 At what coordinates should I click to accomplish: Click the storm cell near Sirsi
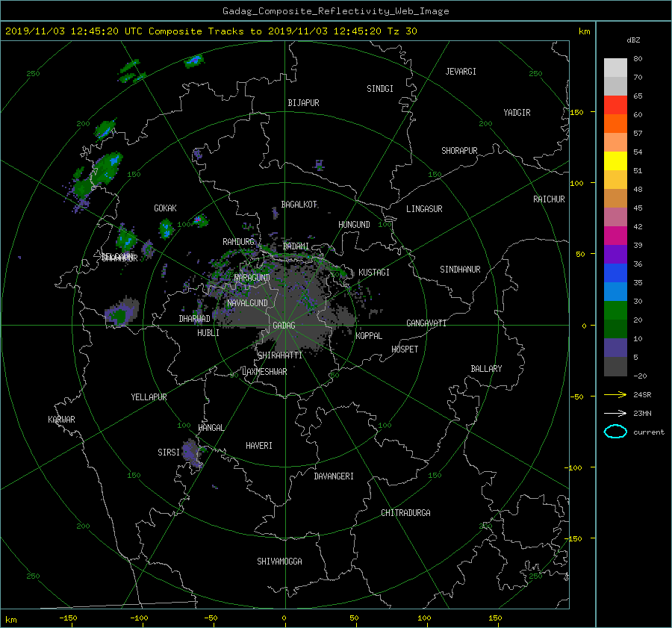pyautogui.click(x=192, y=453)
